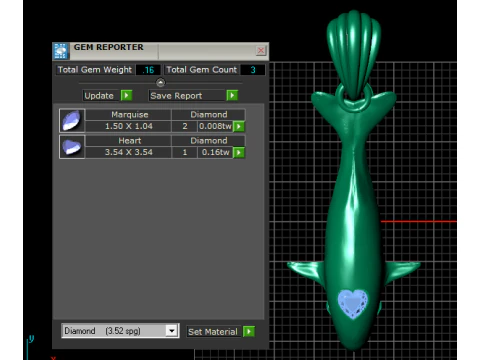The height and width of the screenshot is (360, 480).
Task: Click the Set Material button
Action: pyautogui.click(x=213, y=332)
